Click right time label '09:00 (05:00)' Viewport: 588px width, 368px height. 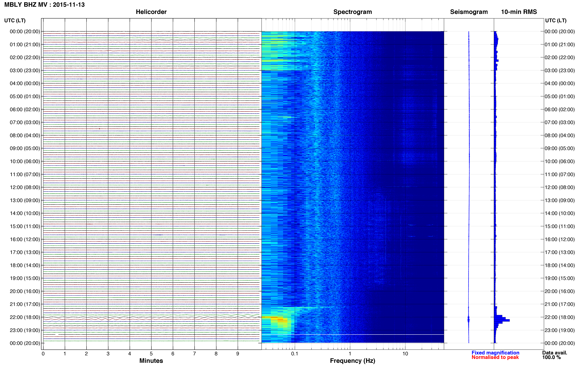pyautogui.click(x=560, y=148)
